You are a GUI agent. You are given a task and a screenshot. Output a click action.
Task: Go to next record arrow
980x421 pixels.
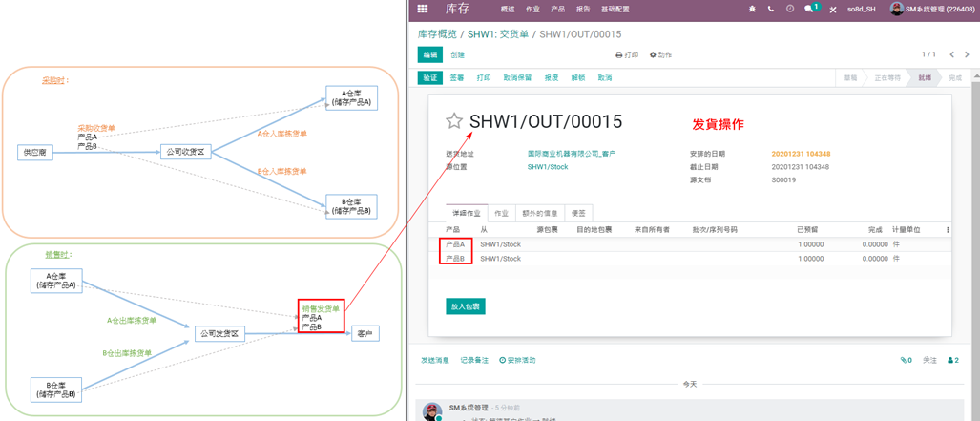pyautogui.click(x=967, y=55)
